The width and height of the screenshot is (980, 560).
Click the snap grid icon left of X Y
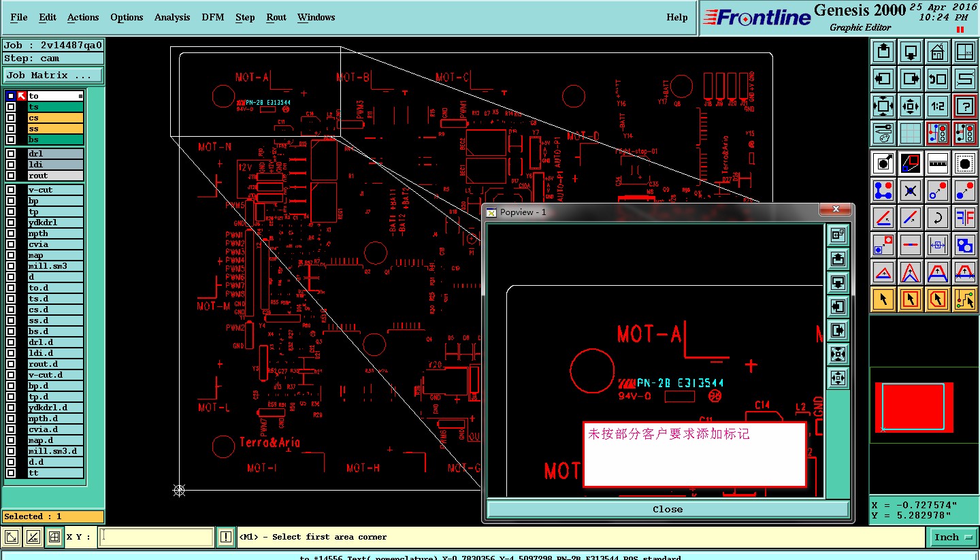[x=54, y=538]
